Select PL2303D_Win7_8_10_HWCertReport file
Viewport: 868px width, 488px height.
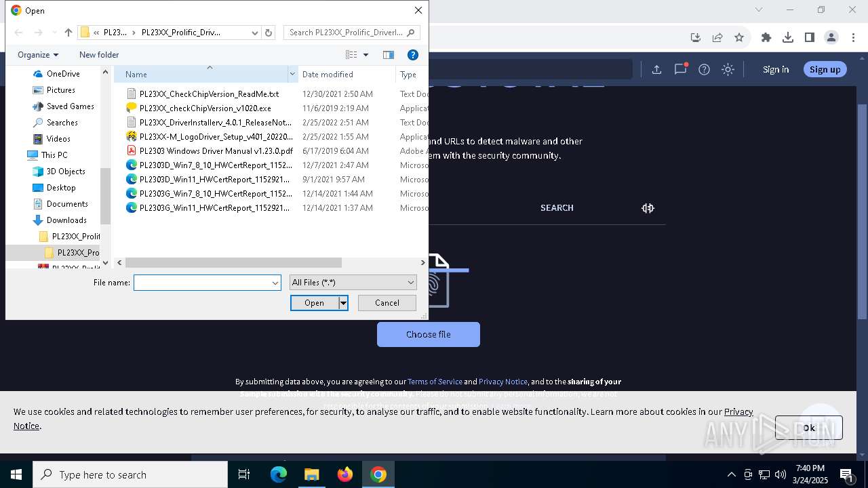point(209,165)
